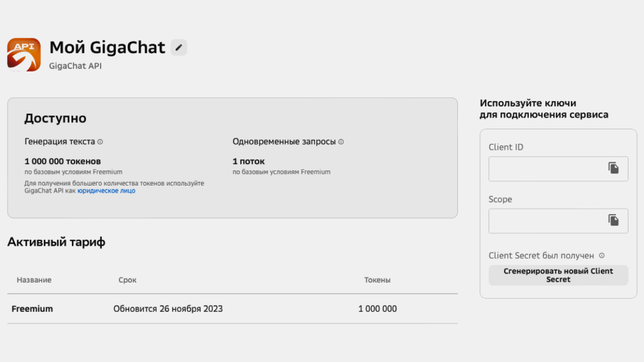The height and width of the screenshot is (362, 644).
Task: Click the Активный тариф section heading
Action: [56, 242]
